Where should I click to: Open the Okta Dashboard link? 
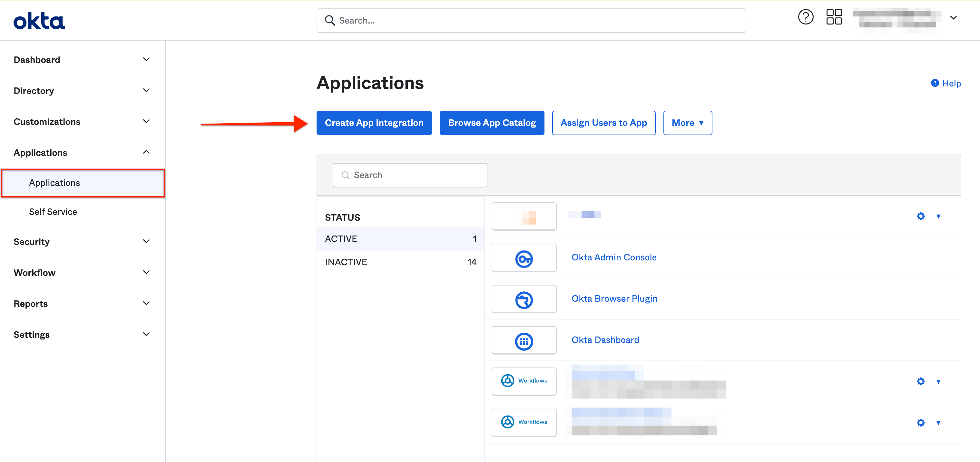[x=605, y=340]
